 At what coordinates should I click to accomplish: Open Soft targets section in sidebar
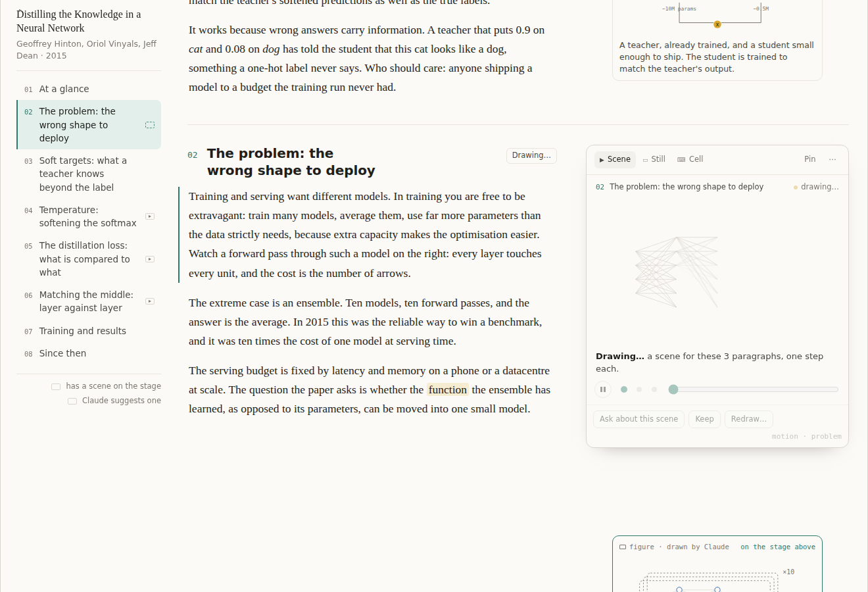pyautogui.click(x=89, y=174)
